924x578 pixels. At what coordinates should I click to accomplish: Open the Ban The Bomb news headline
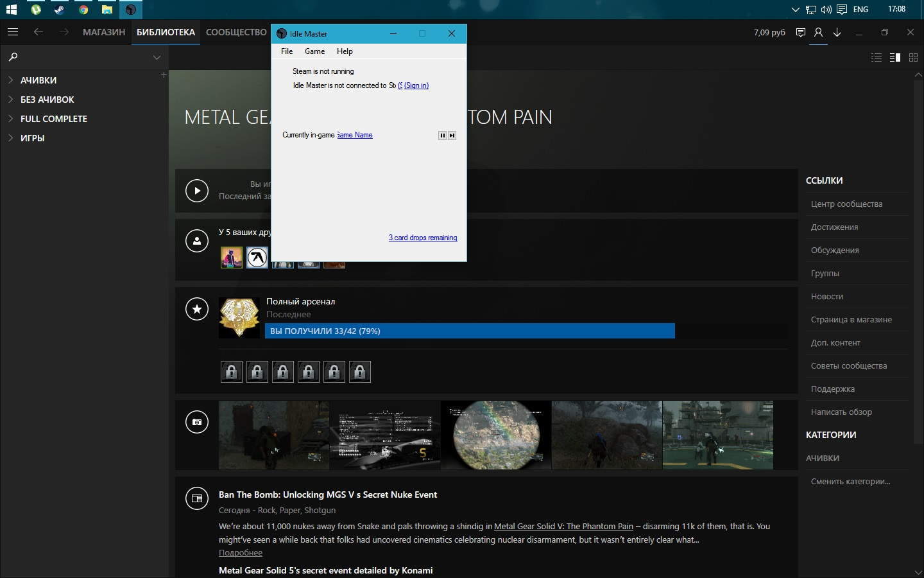(x=328, y=495)
